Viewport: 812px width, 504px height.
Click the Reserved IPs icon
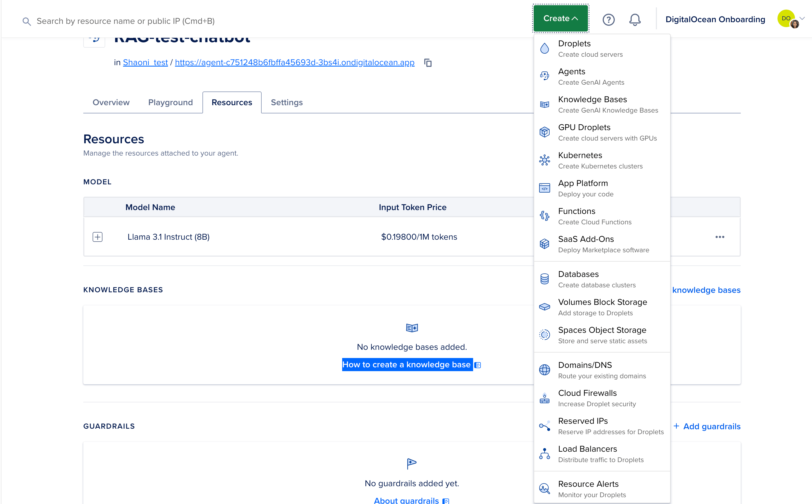[544, 426]
